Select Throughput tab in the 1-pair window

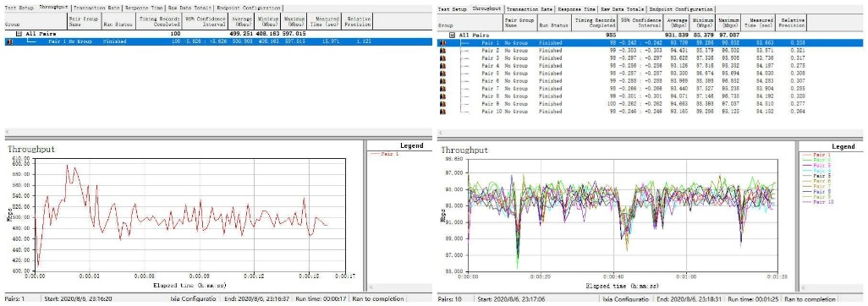(53, 8)
